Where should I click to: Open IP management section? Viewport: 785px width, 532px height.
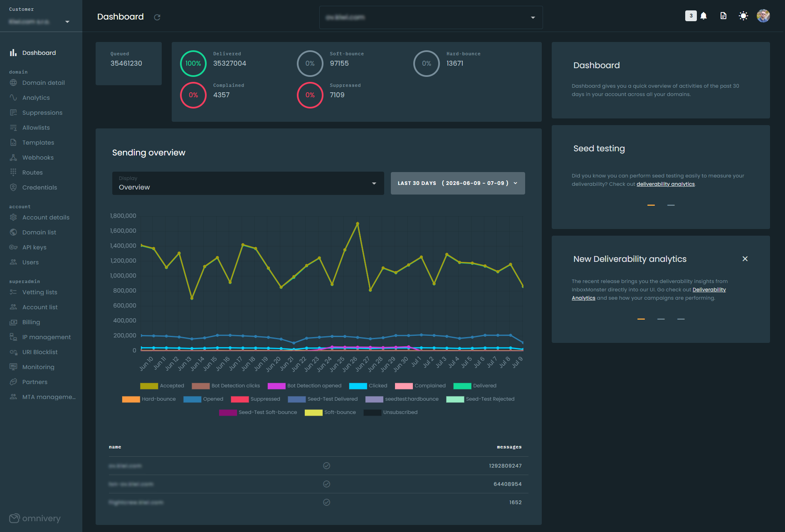(x=46, y=337)
